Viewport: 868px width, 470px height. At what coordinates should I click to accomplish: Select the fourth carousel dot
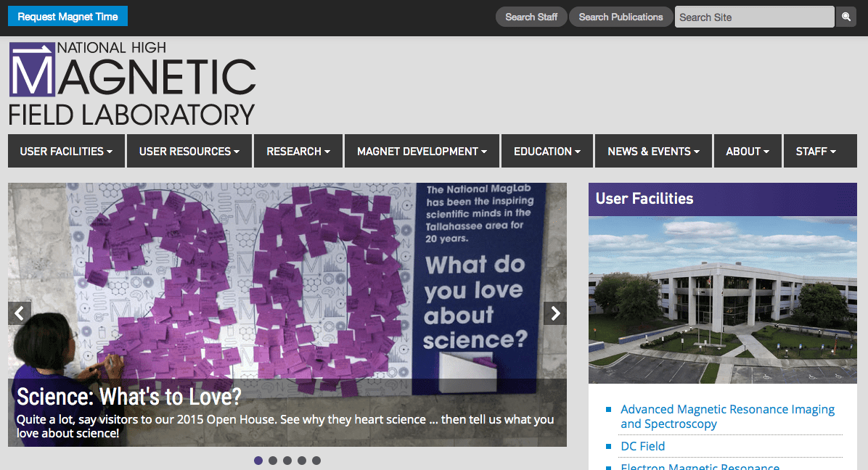pos(302,461)
